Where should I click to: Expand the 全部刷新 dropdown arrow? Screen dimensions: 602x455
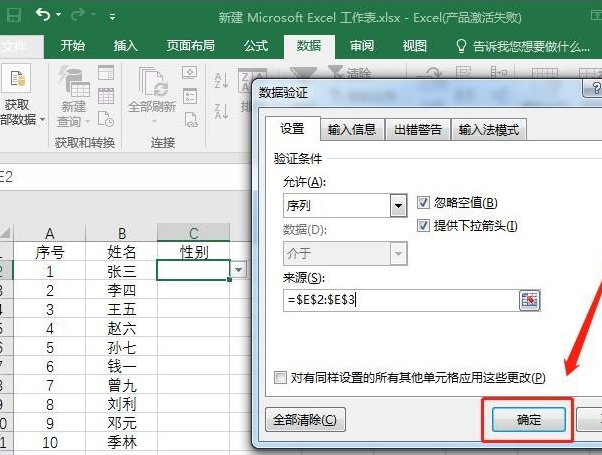[154, 122]
